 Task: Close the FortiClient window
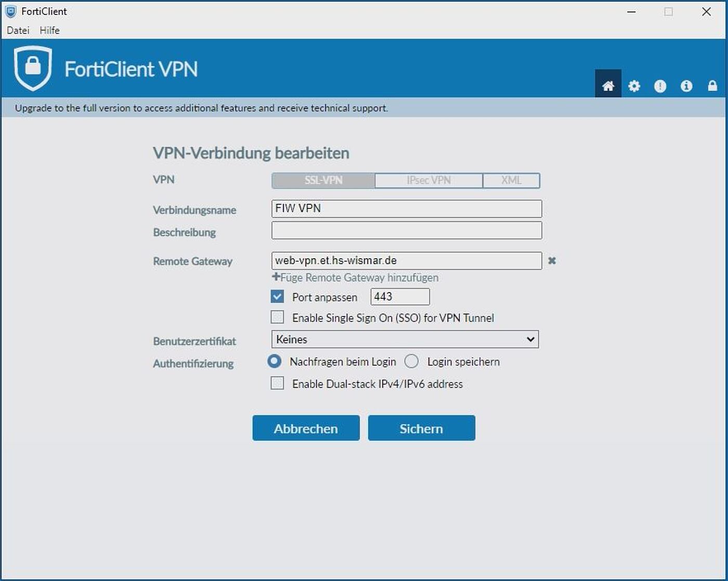(x=706, y=11)
